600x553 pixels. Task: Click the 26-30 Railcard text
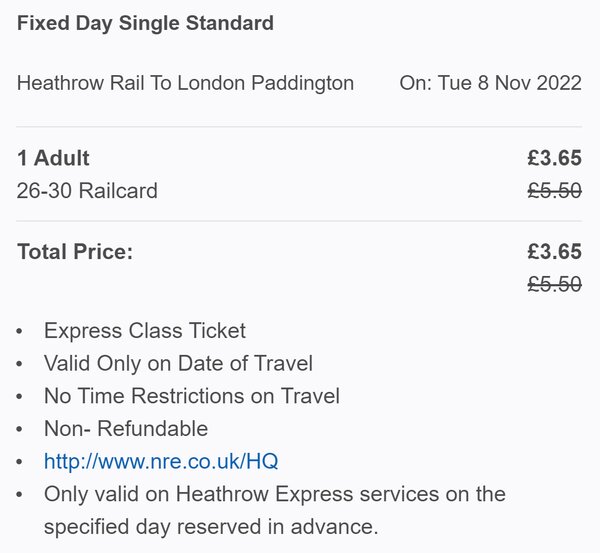click(87, 191)
